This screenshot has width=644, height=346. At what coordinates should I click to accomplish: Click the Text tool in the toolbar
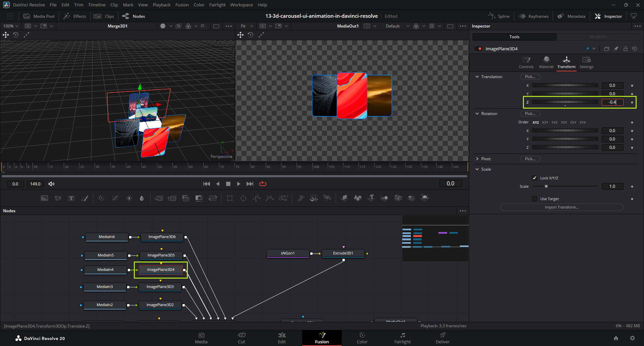[71, 198]
